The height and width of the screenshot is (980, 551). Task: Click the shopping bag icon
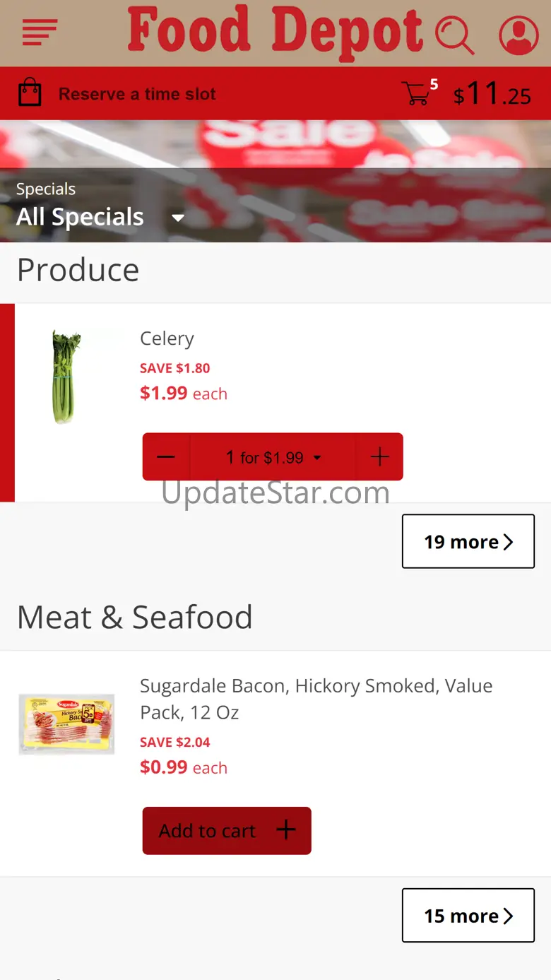tap(30, 93)
